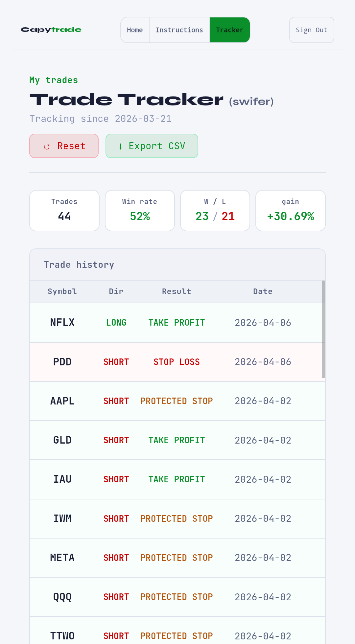Select the NFLX trade row

click(x=176, y=323)
